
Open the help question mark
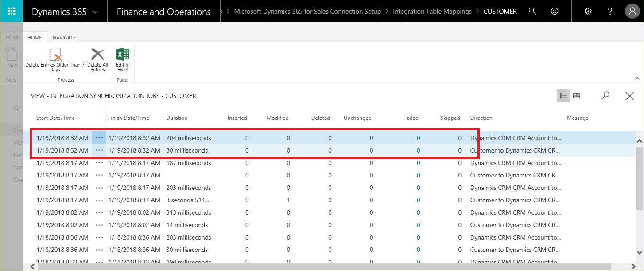(x=610, y=11)
